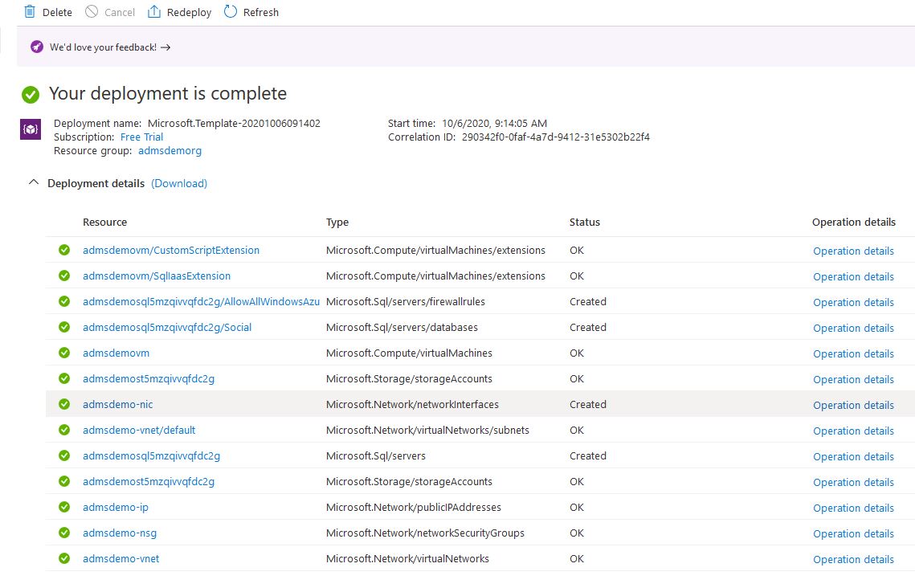915x588 pixels.
Task: Open admsdemovm/CustomScriptExtension resource
Action: coord(171,251)
